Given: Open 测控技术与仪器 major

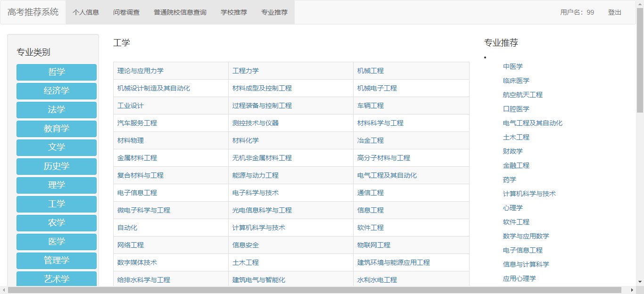Looking at the screenshot, I should tap(256, 123).
